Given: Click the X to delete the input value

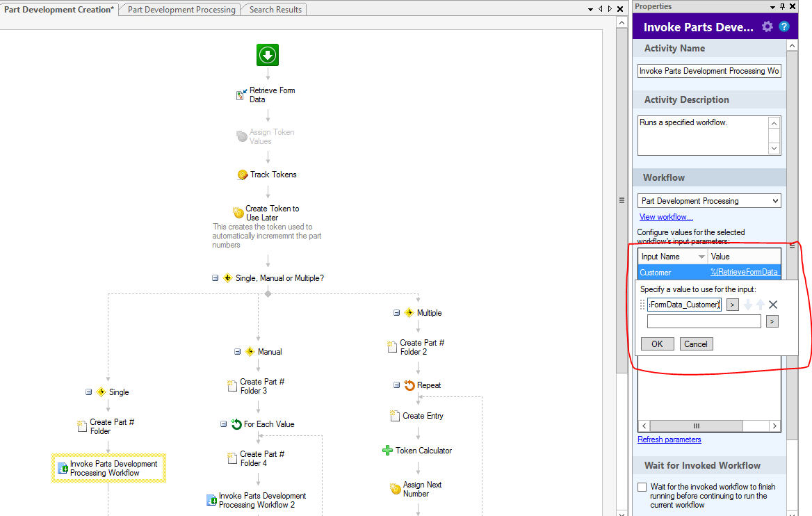Looking at the screenshot, I should [772, 305].
